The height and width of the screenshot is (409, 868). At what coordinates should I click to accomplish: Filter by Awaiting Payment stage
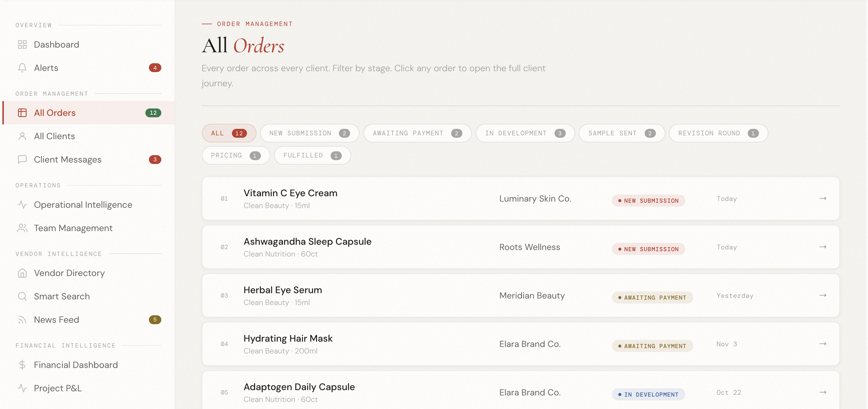[417, 133]
